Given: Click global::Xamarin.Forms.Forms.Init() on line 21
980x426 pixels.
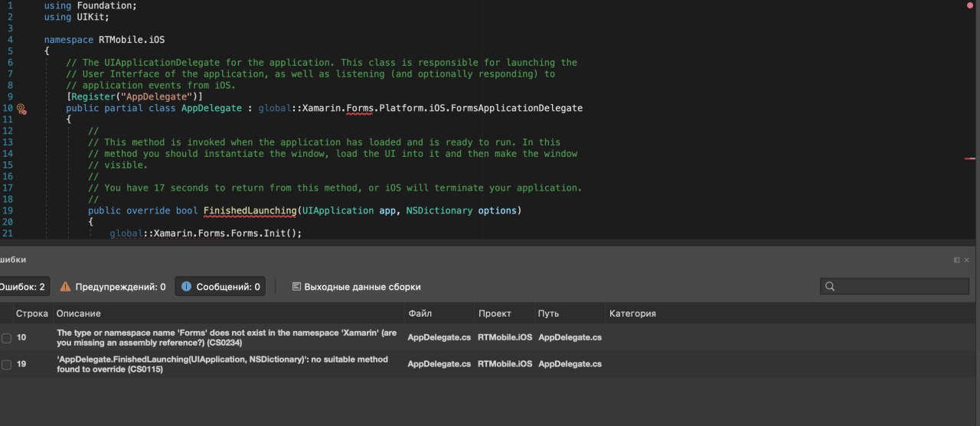Looking at the screenshot, I should pyautogui.click(x=206, y=233).
